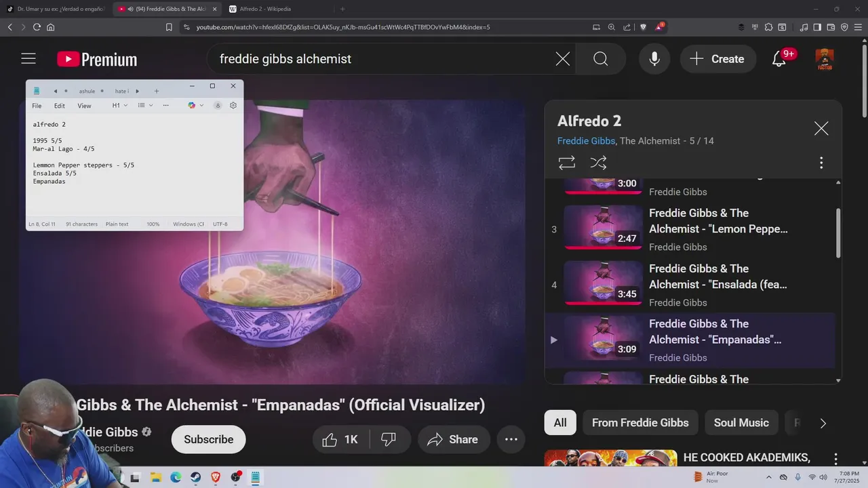
Task: Reload the page in browser
Action: coord(37,27)
